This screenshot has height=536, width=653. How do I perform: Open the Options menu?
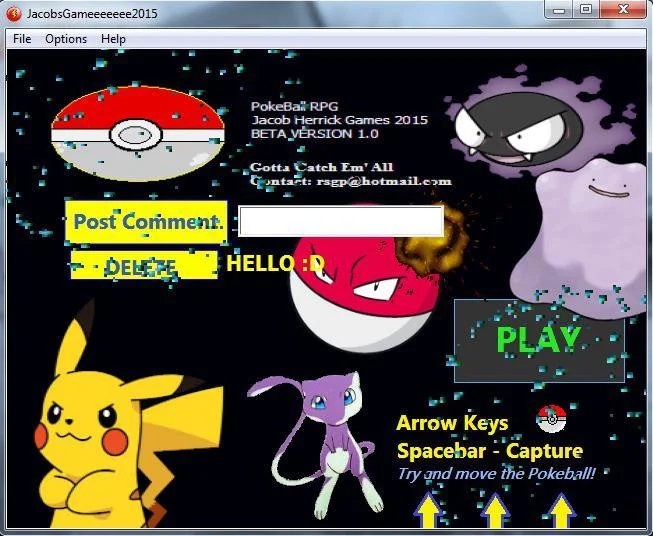[66, 39]
